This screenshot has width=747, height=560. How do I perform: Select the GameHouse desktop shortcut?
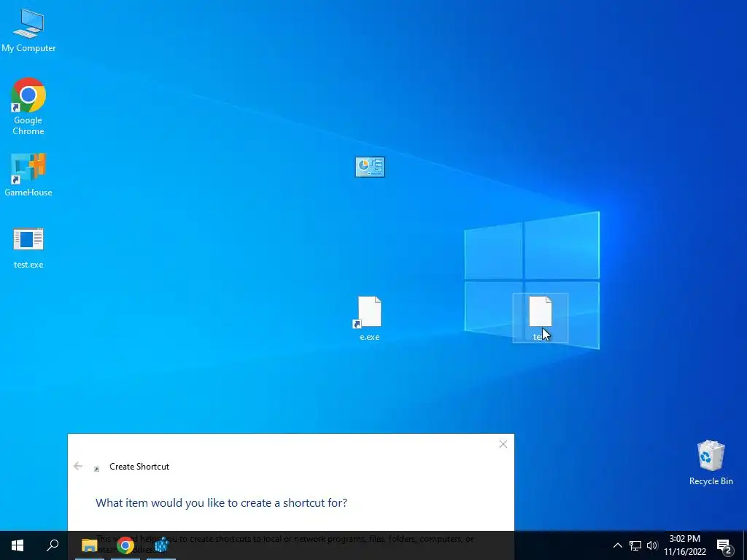click(x=28, y=175)
